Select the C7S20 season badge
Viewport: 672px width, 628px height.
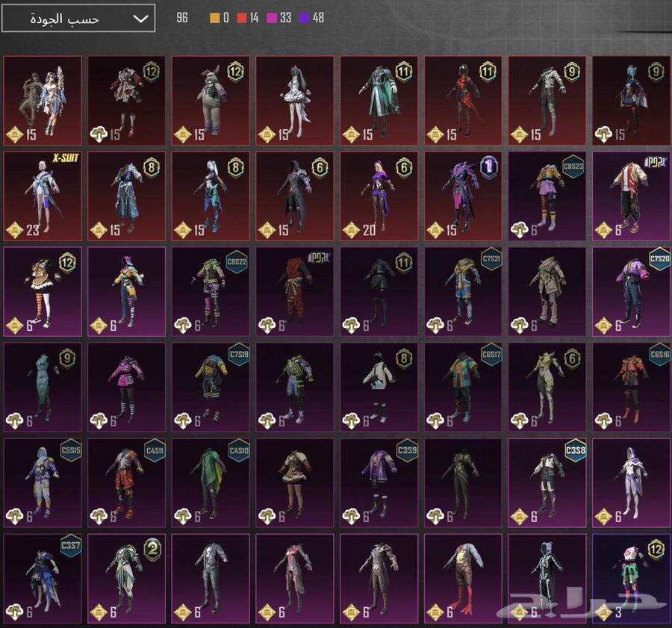(x=659, y=258)
